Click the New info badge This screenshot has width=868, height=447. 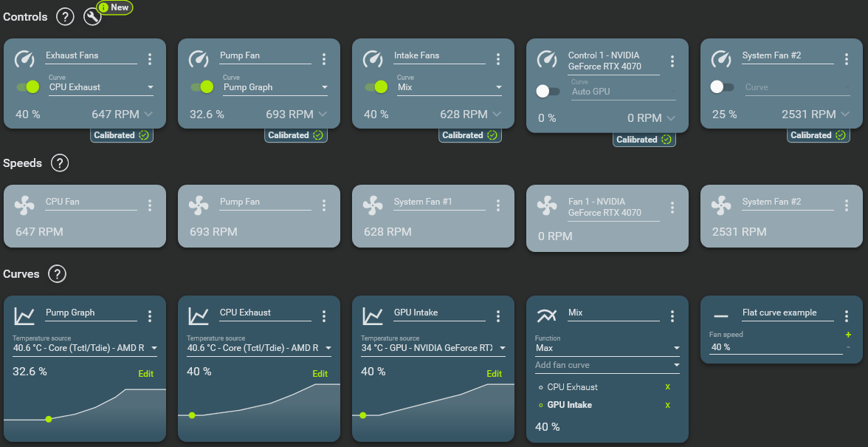click(114, 7)
